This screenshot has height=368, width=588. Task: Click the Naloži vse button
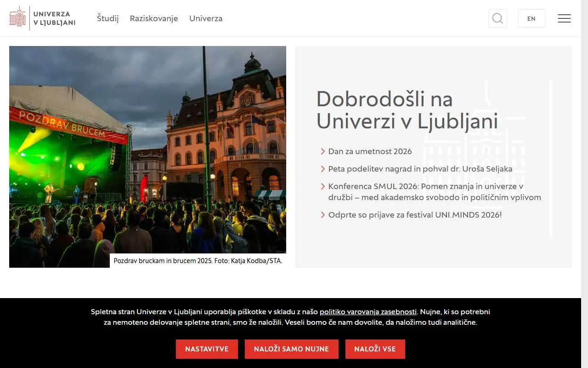[375, 349]
